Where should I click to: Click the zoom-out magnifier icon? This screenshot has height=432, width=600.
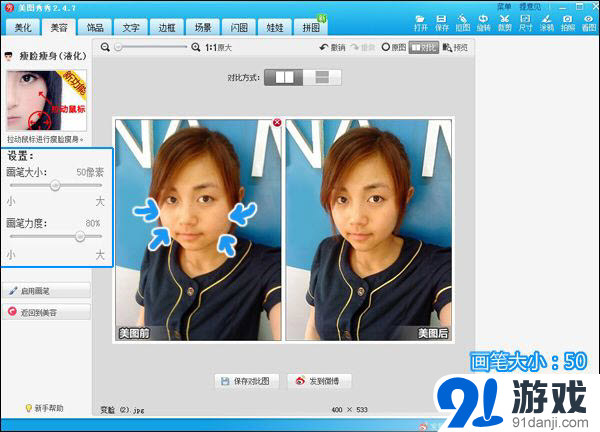click(x=105, y=47)
